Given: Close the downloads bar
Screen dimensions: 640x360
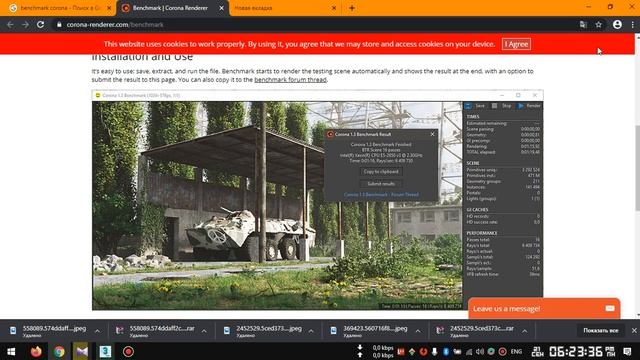Looking at the screenshot, I should coord(634,330).
